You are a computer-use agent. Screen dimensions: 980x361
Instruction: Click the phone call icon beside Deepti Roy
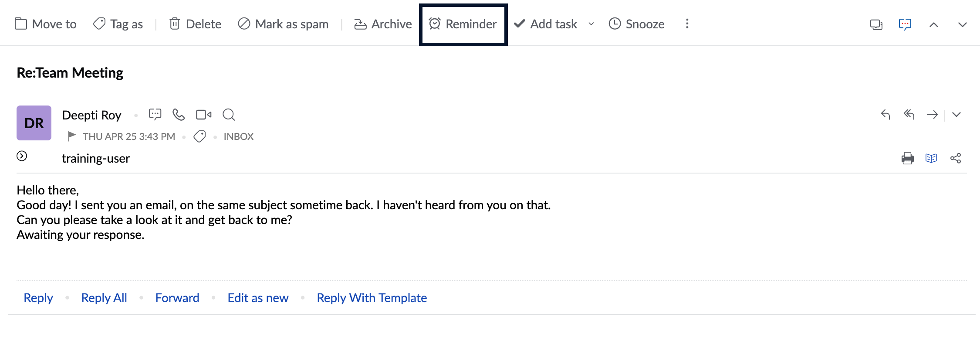(x=179, y=115)
